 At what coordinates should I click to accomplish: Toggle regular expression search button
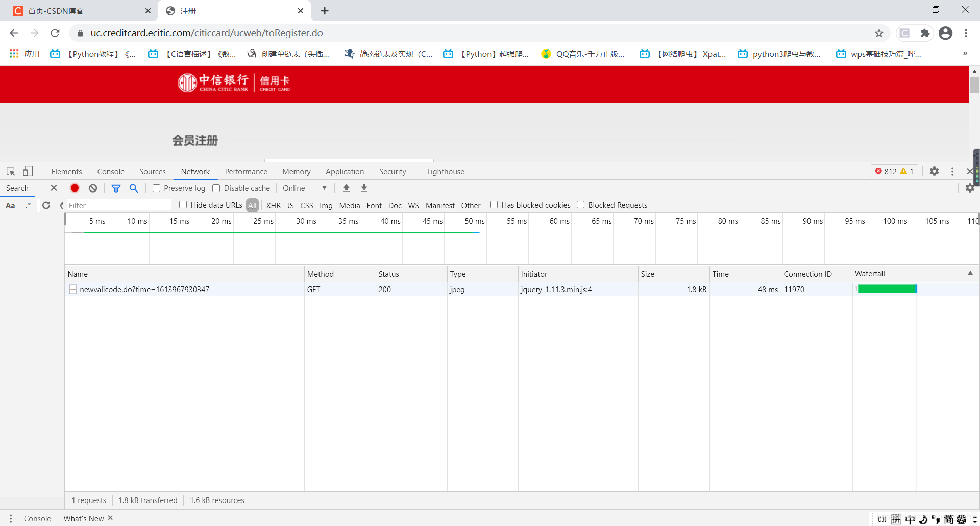pyautogui.click(x=28, y=205)
